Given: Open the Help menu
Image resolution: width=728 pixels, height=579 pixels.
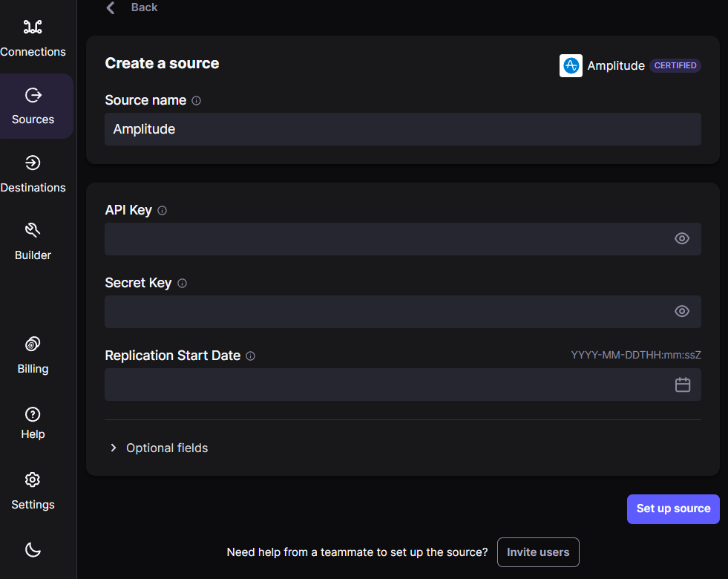Looking at the screenshot, I should 33,423.
